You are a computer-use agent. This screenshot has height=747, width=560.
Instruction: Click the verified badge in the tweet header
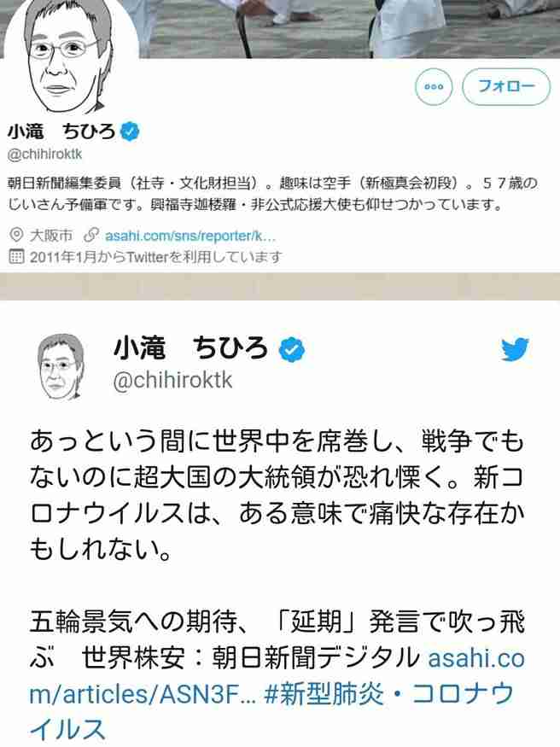(x=291, y=350)
